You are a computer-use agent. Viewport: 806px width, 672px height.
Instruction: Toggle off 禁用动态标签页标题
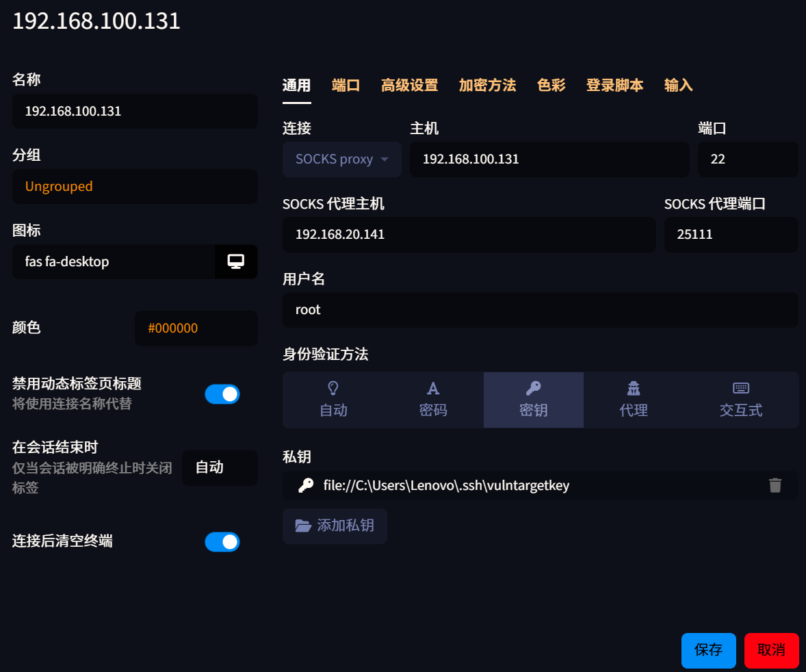pos(222,394)
